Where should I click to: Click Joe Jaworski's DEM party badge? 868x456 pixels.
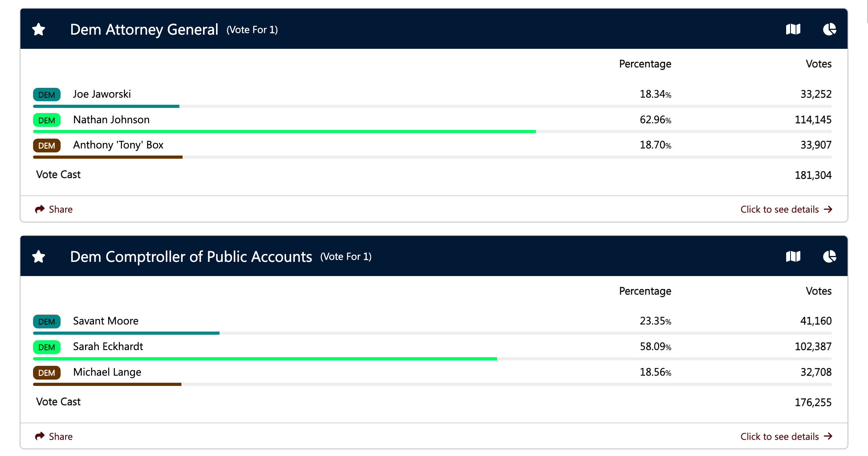coord(47,95)
